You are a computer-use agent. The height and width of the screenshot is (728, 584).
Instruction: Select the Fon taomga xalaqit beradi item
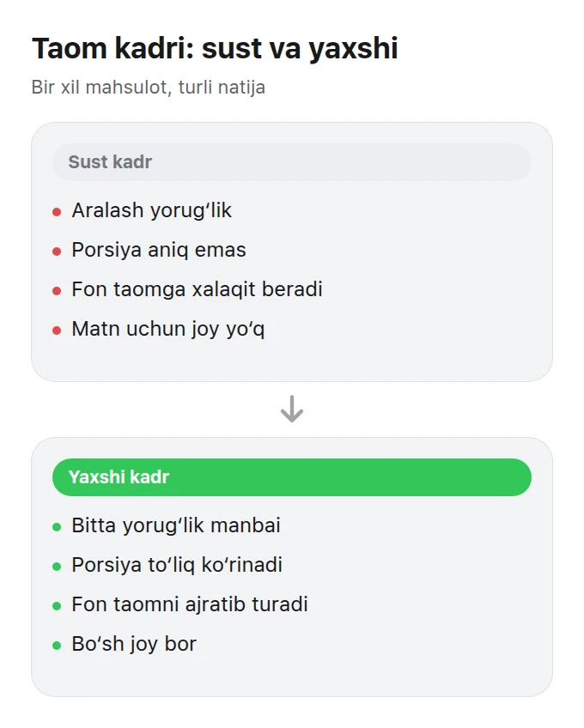197,289
